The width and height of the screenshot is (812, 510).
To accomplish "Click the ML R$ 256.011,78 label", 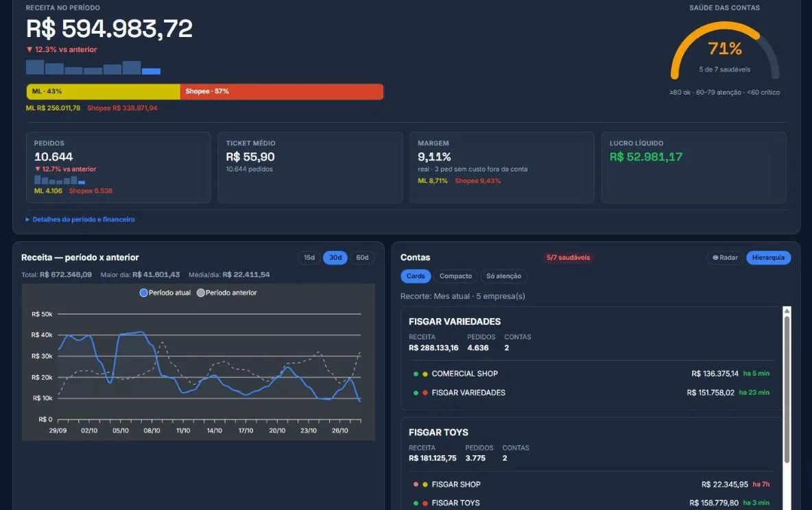I will tap(53, 108).
